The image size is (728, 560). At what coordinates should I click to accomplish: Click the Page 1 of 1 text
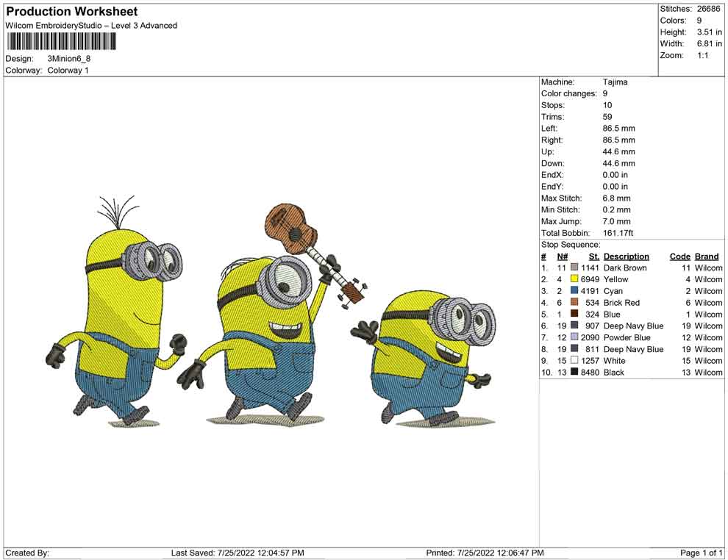(701, 553)
